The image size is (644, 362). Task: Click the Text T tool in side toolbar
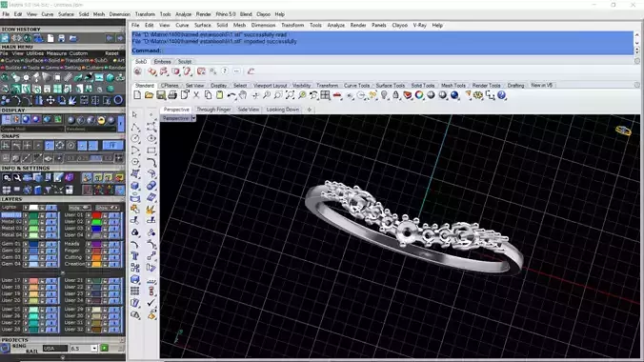(x=135, y=256)
